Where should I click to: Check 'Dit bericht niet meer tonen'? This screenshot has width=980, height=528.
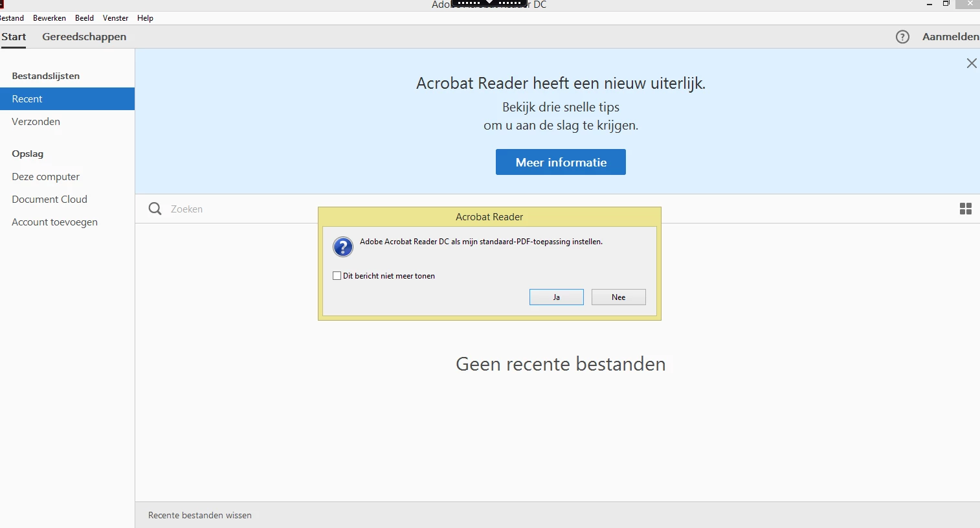337,276
